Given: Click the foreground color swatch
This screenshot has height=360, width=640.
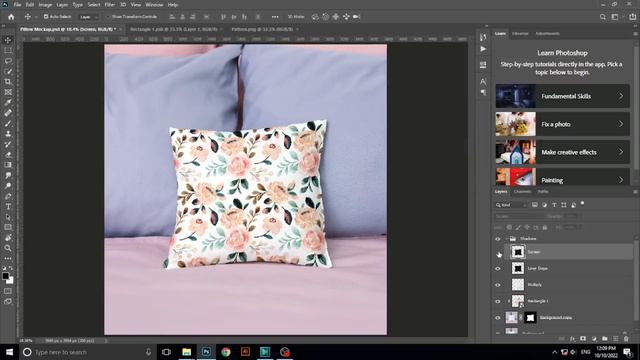Looking at the screenshot, I should tap(5, 276).
